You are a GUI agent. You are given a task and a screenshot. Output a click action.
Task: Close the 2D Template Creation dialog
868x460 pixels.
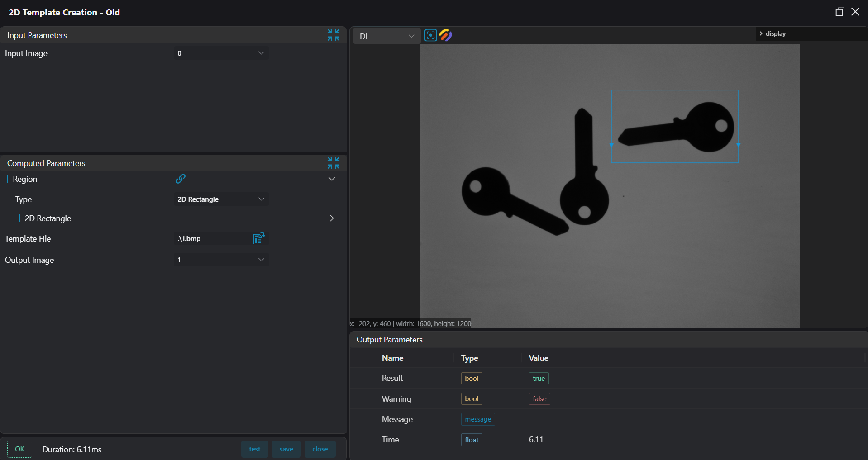[x=855, y=12]
